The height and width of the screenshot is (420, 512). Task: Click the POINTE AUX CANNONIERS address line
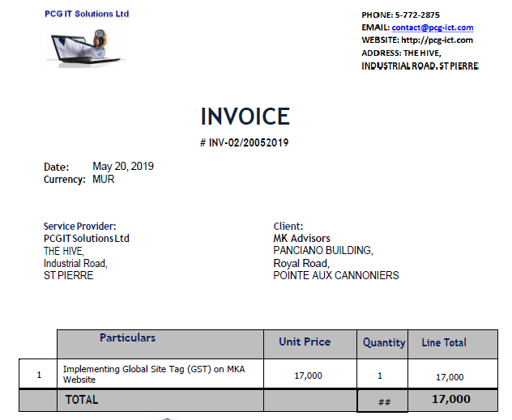(x=335, y=275)
